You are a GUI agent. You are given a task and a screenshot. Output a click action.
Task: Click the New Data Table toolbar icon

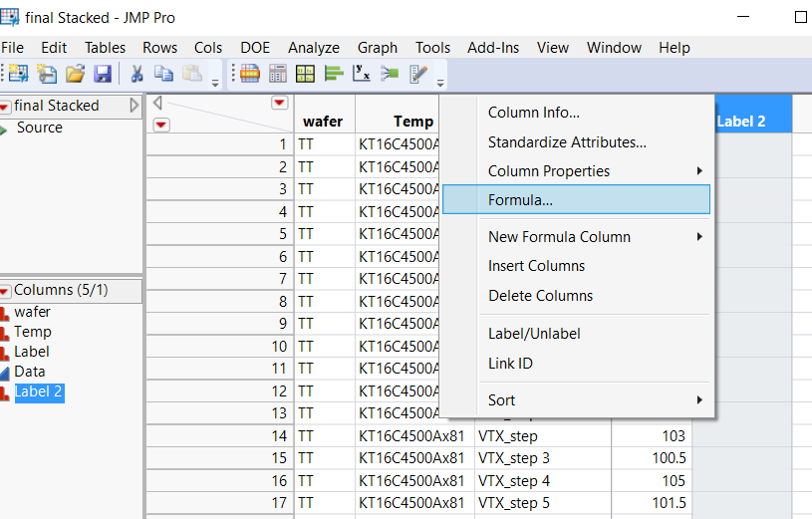point(19,74)
